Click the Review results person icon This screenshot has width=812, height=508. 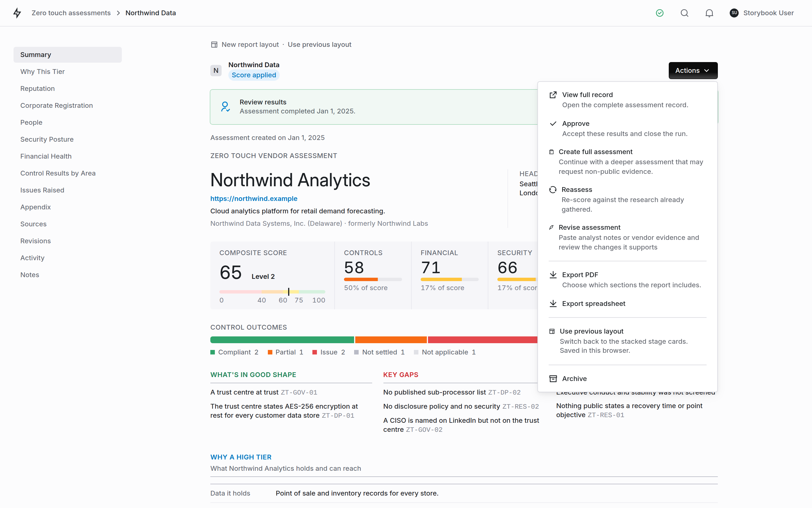coord(225,107)
